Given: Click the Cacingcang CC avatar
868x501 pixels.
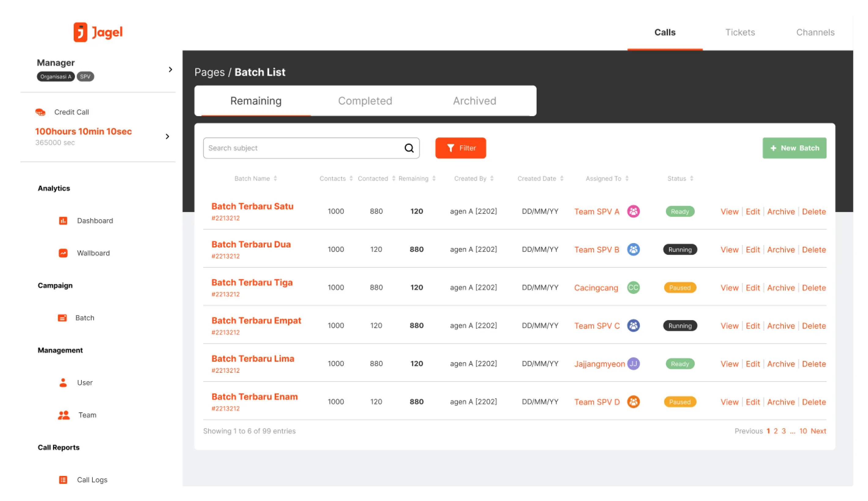Looking at the screenshot, I should click(x=633, y=287).
